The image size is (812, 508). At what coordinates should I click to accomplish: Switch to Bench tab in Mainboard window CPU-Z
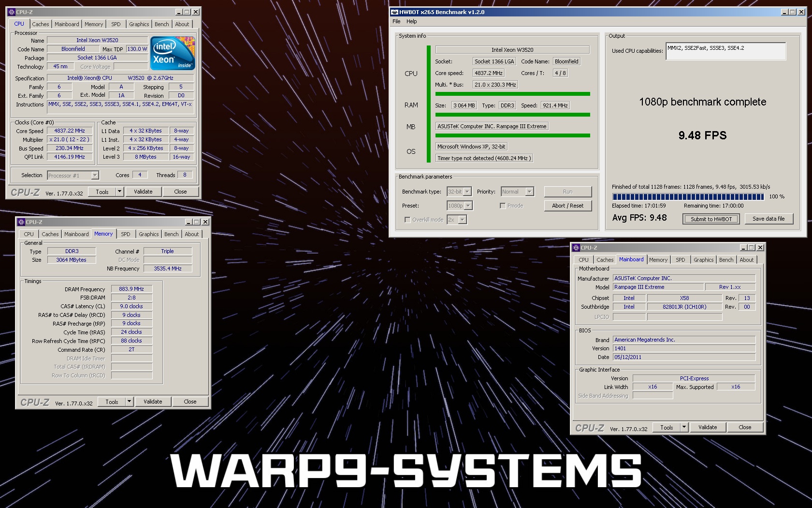click(x=726, y=260)
